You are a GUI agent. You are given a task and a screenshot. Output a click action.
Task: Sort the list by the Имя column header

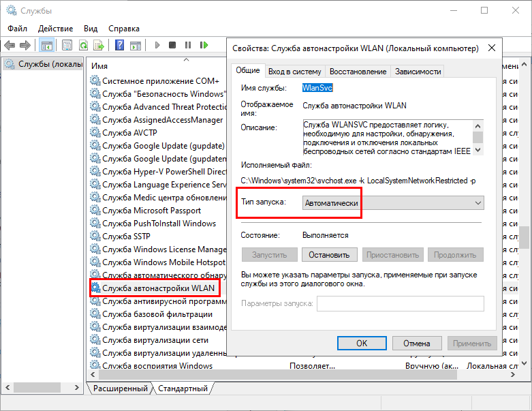pos(99,66)
